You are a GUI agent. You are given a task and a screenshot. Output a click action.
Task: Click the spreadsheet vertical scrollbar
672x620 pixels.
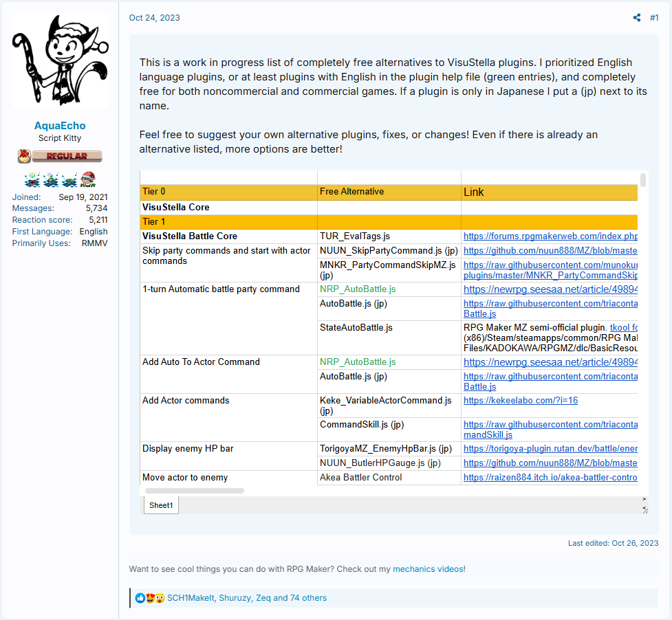(643, 180)
